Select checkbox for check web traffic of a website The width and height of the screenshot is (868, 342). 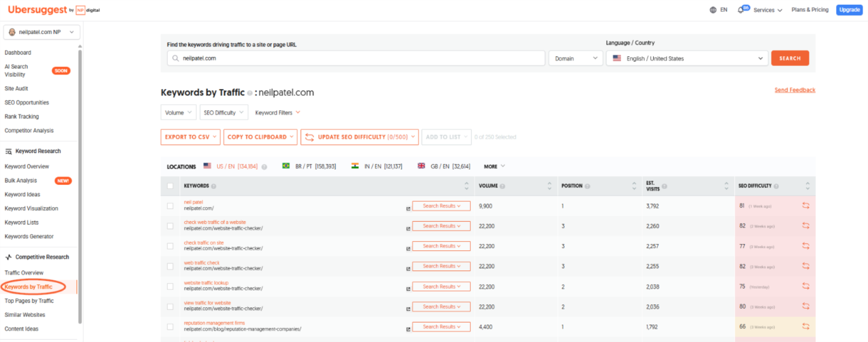point(170,226)
